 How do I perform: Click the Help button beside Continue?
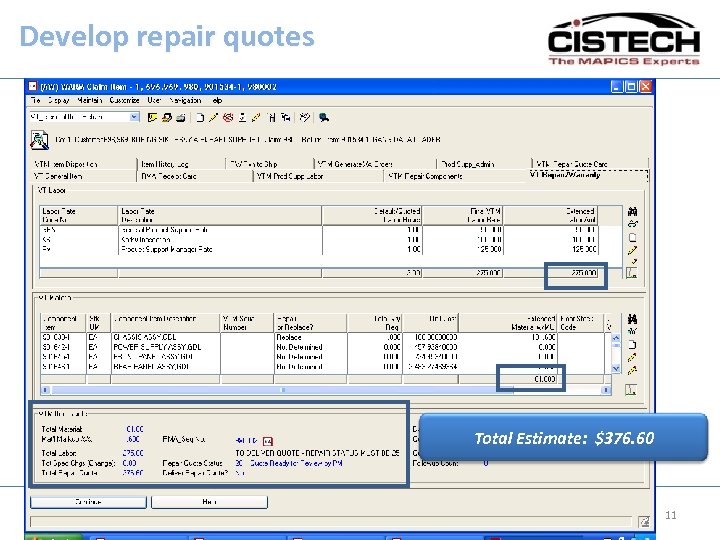(x=209, y=502)
